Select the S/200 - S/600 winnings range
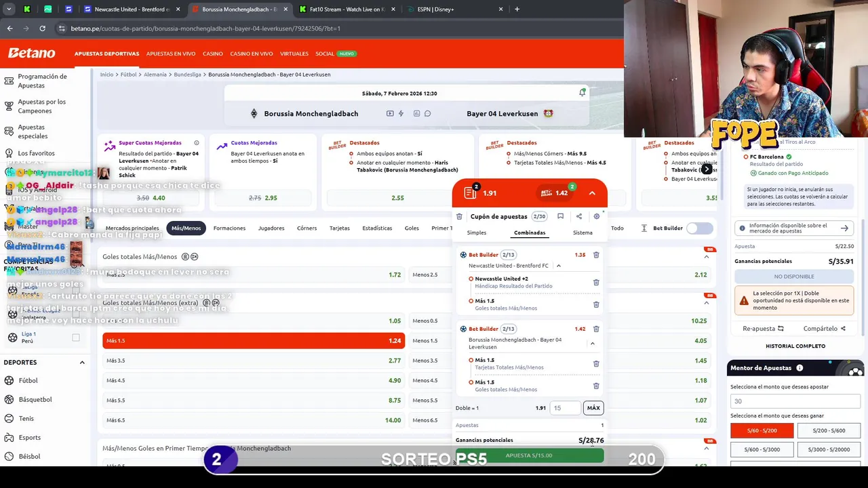 pos(828,430)
